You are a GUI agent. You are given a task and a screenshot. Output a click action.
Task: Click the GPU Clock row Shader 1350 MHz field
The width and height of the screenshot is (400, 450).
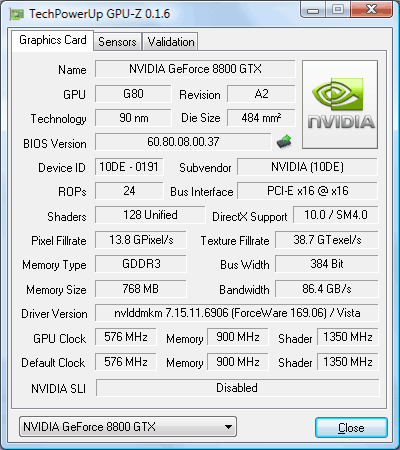pos(348,337)
